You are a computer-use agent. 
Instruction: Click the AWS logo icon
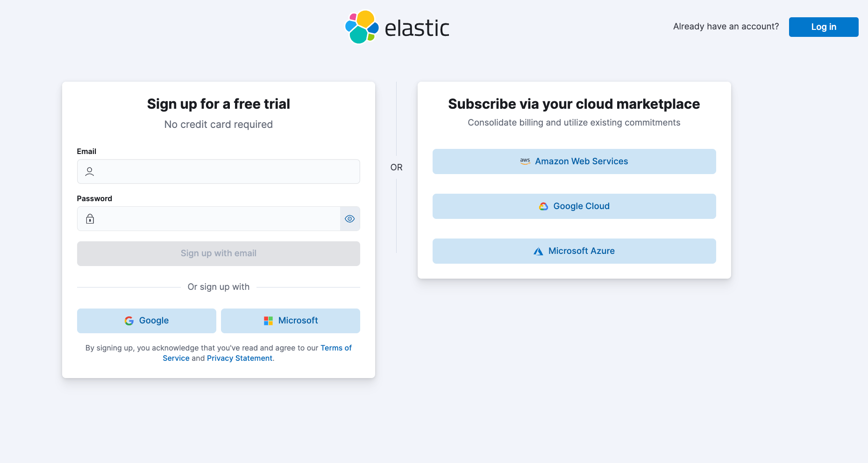tap(525, 161)
